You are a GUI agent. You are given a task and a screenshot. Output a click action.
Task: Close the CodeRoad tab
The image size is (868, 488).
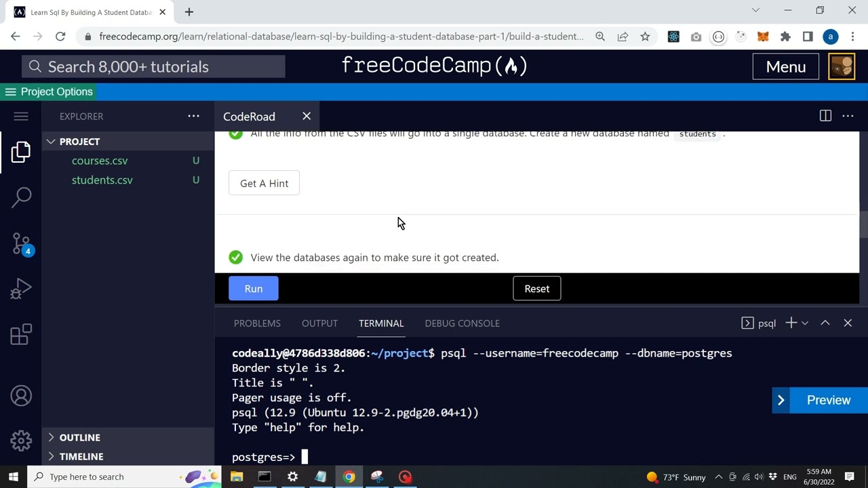[x=307, y=117]
